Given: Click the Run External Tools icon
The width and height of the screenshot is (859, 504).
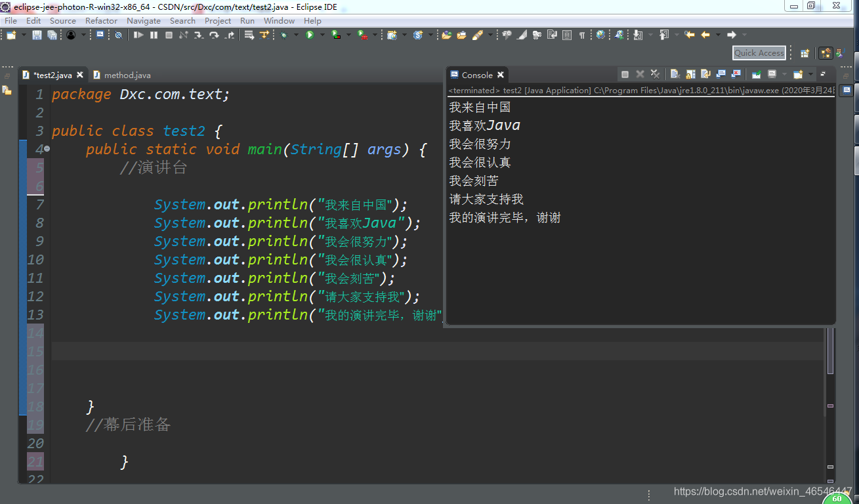Looking at the screenshot, I should [x=362, y=35].
